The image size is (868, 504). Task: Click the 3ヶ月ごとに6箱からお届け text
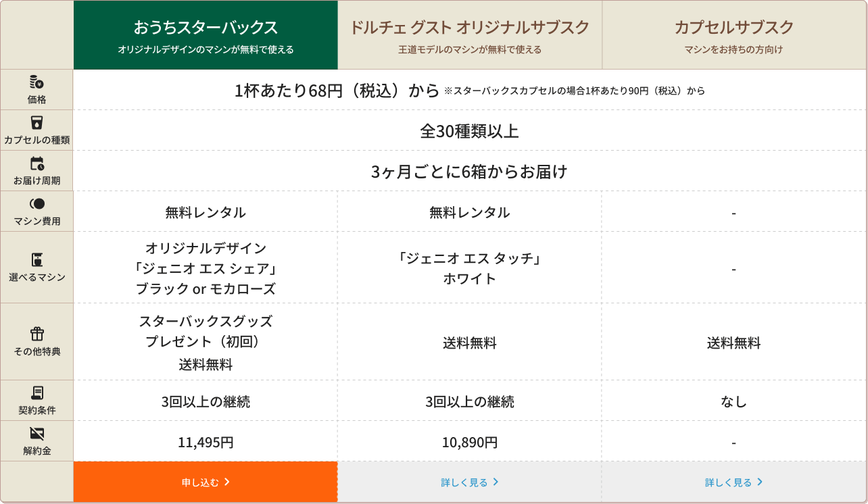(470, 172)
